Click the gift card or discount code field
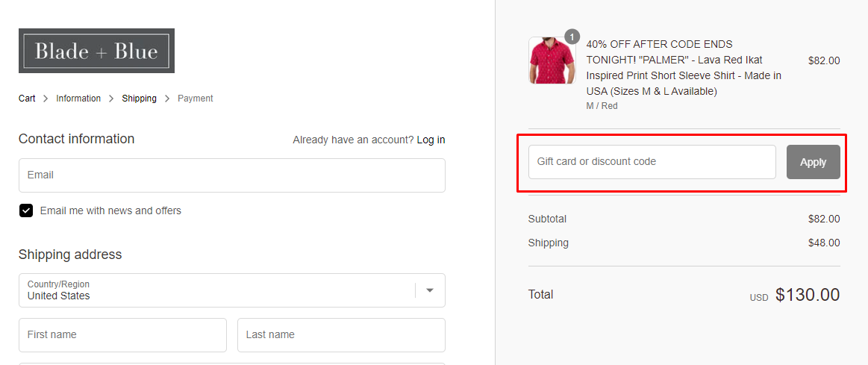The width and height of the screenshot is (868, 365). 652,162
